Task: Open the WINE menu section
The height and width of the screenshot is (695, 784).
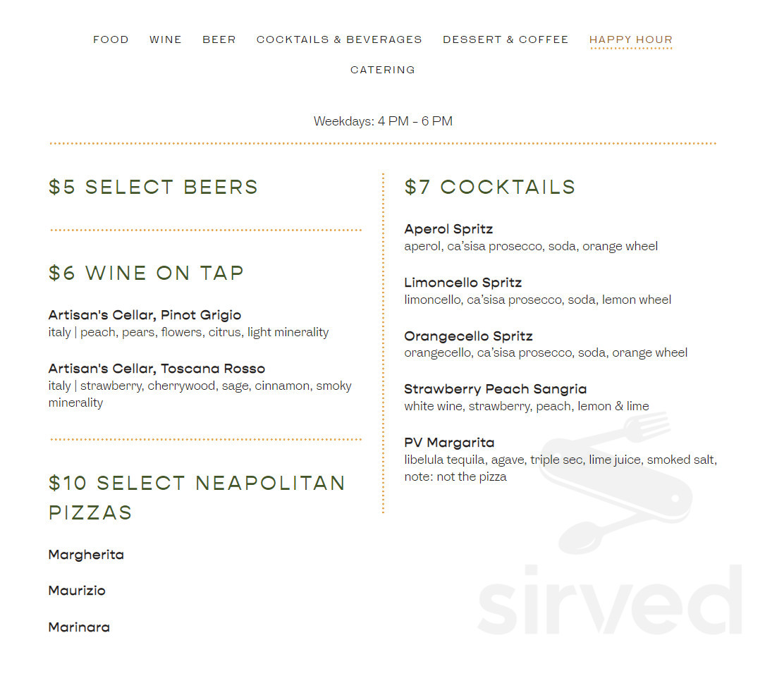Action: 165,39
